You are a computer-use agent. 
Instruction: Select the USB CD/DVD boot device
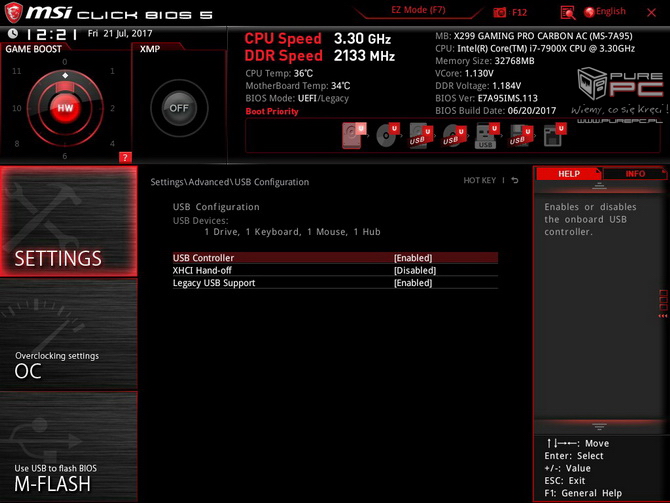[453, 135]
